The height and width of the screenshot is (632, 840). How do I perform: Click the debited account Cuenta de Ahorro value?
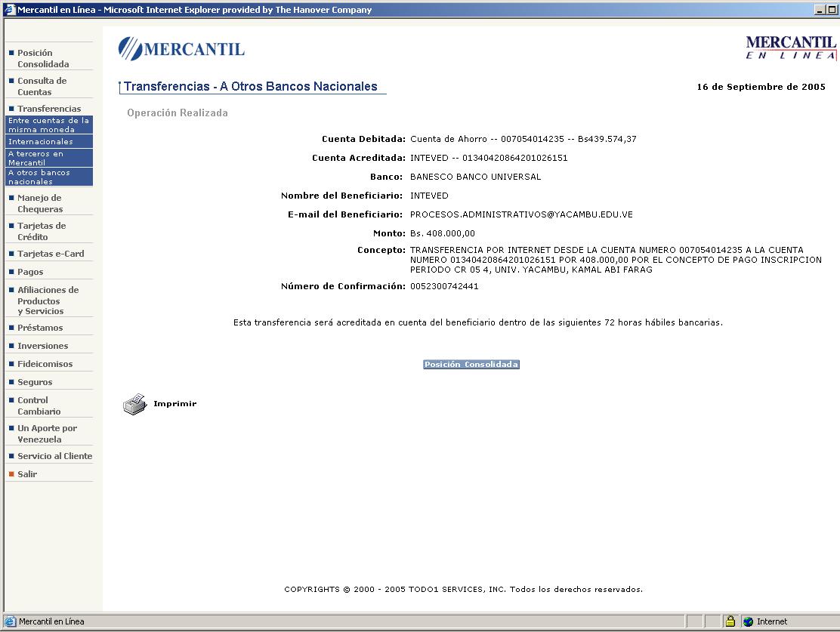[x=523, y=139]
